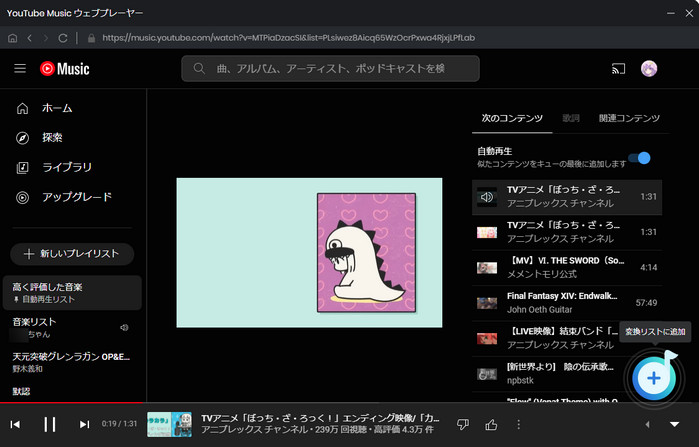Select the music.youtube.com URL address field
Viewport: 699px width, 447px height.
pos(288,38)
